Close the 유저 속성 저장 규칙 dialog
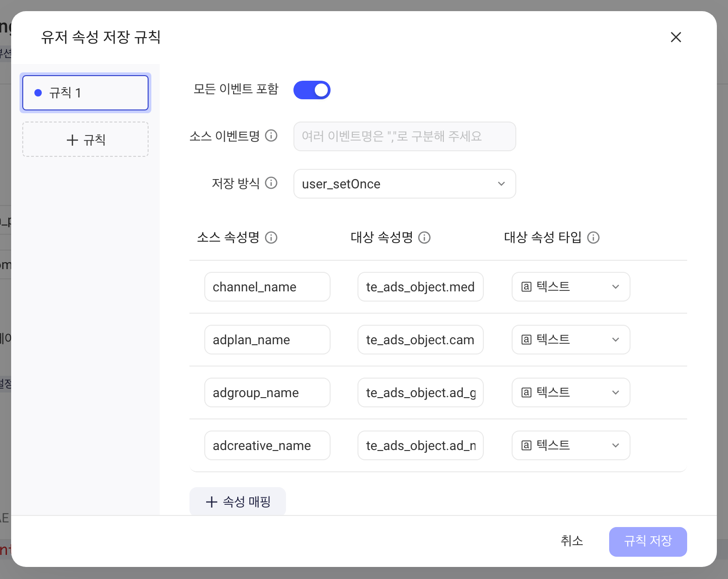The width and height of the screenshot is (728, 579). tap(676, 37)
